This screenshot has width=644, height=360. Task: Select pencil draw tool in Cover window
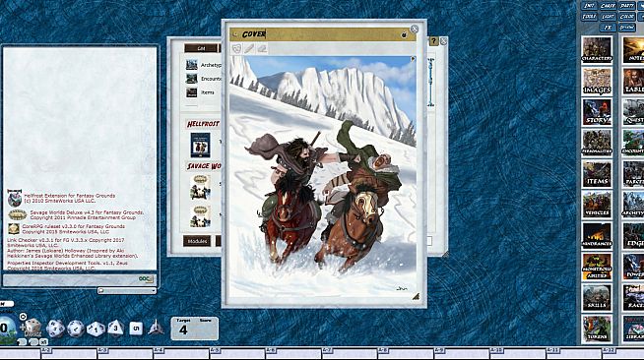point(249,49)
